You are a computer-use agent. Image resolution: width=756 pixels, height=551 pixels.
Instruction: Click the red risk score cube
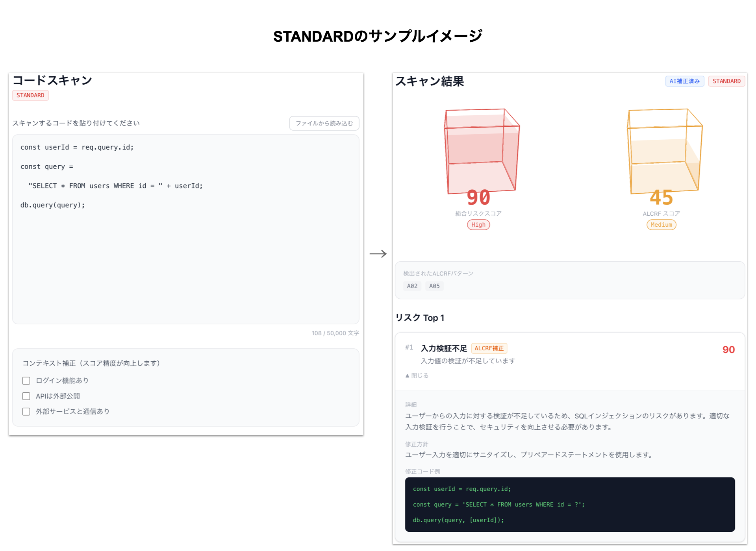(482, 151)
